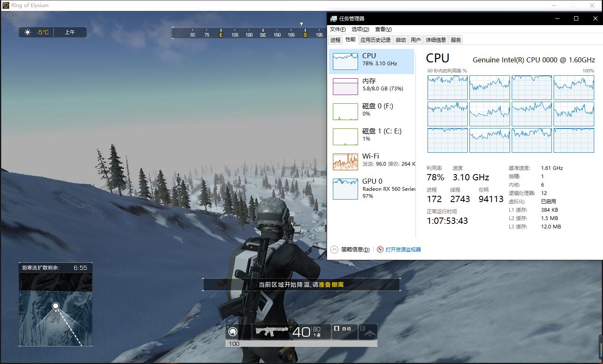
Task: Open the 选项(O) menu
Action: point(360,29)
